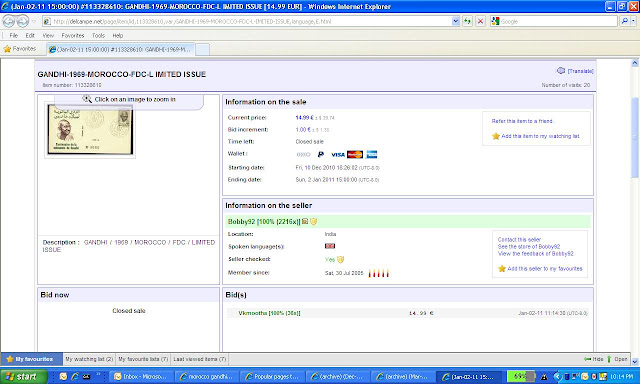This screenshot has height=384, width=640.
Task: Select the GANDHI-1969 browser tab
Action: (120, 49)
